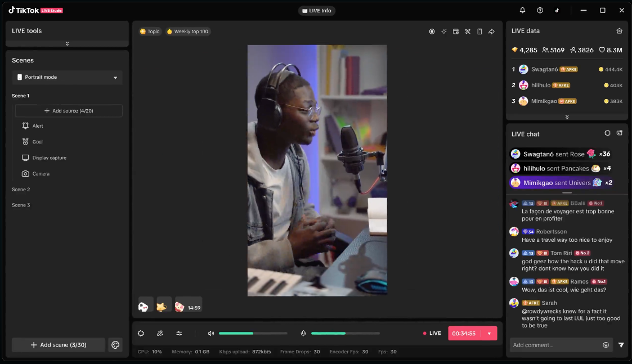Collapse the LIVE data leaderboard chevron
This screenshot has width=632, height=364.
click(567, 116)
